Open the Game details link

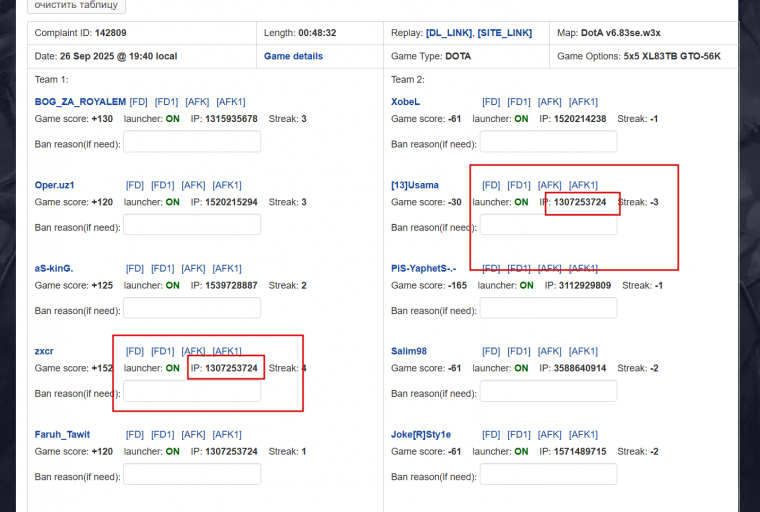coord(293,56)
